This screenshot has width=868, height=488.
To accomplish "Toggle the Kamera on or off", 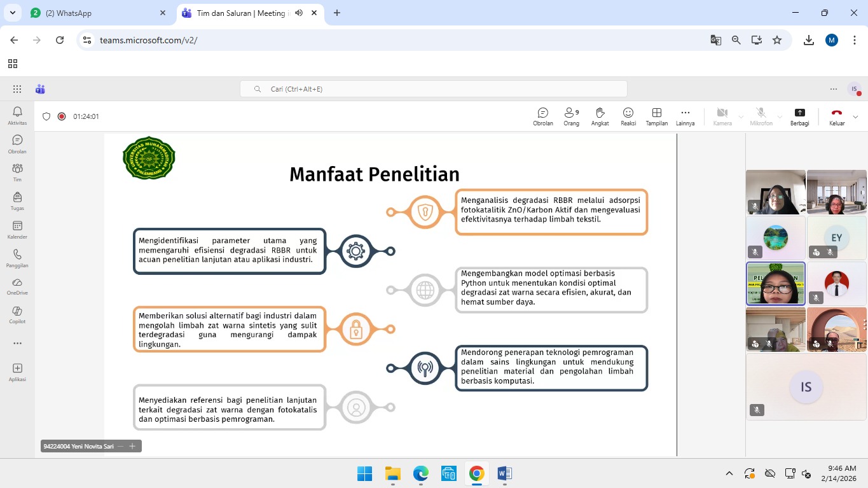I will (722, 116).
